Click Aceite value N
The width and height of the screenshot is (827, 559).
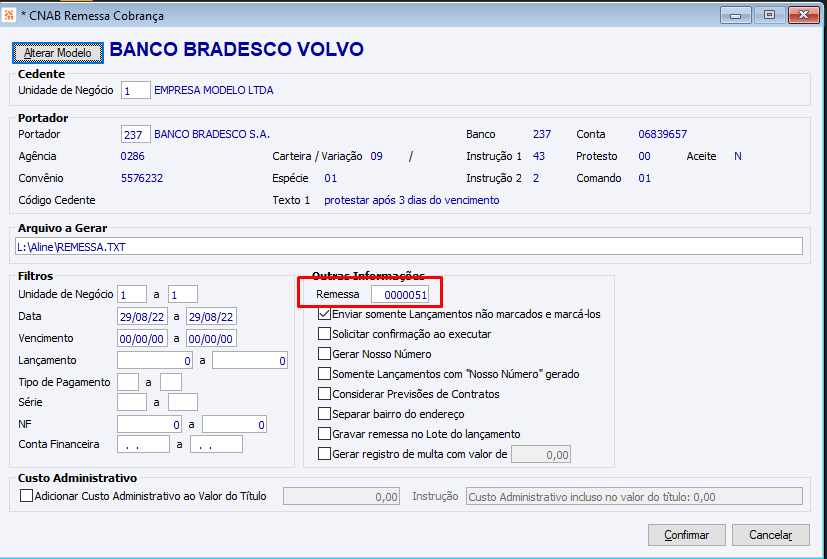pos(738,157)
